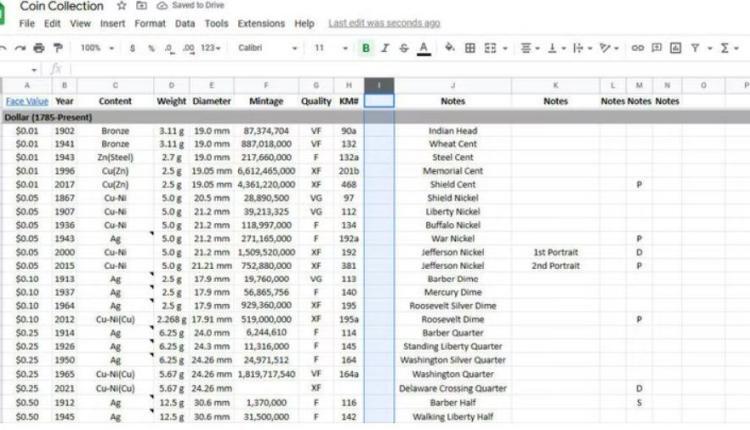
Task: Open the Extensions menu
Action: [x=261, y=23]
